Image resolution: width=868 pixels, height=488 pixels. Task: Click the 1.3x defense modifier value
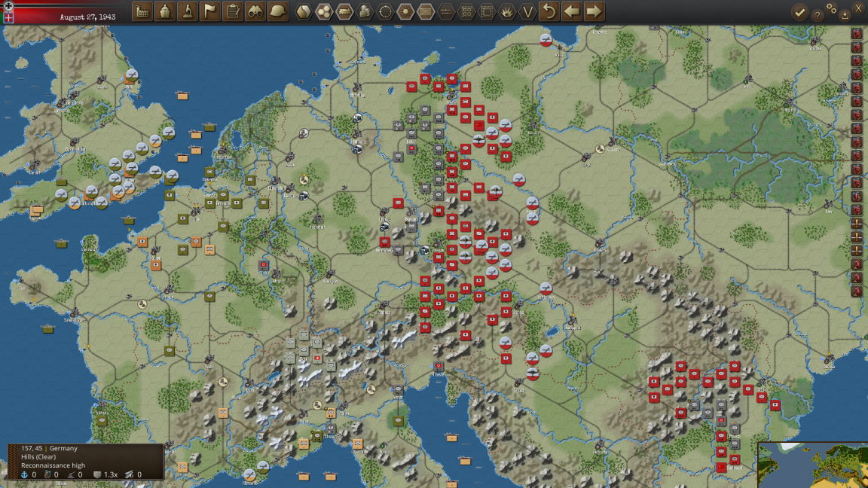click(111, 474)
